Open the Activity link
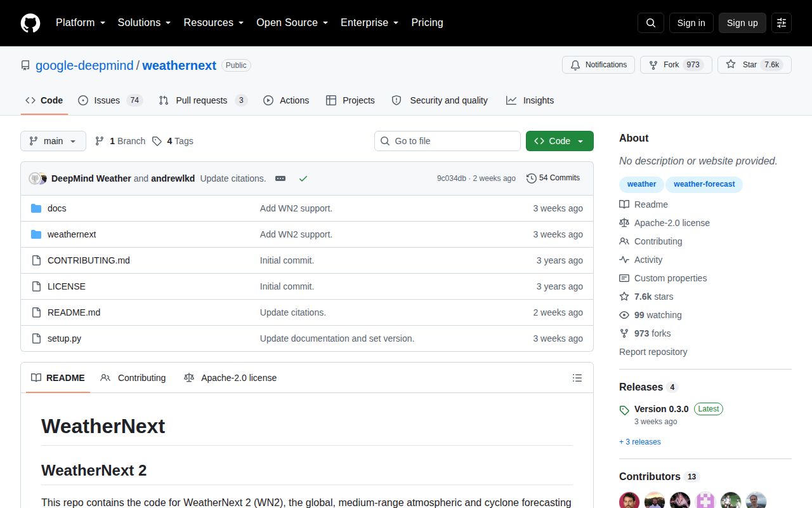This screenshot has height=508, width=812. click(x=641, y=260)
